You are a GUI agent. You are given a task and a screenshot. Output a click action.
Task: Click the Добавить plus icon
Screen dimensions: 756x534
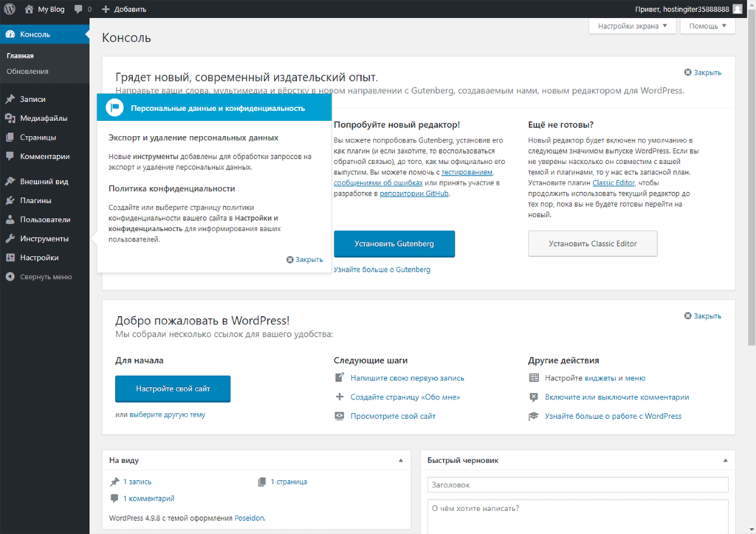click(106, 9)
